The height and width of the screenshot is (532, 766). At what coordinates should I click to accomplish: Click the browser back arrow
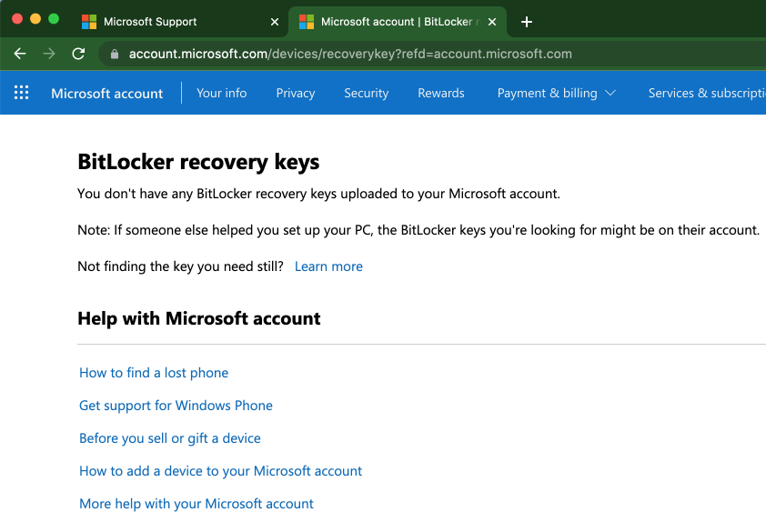(x=19, y=54)
